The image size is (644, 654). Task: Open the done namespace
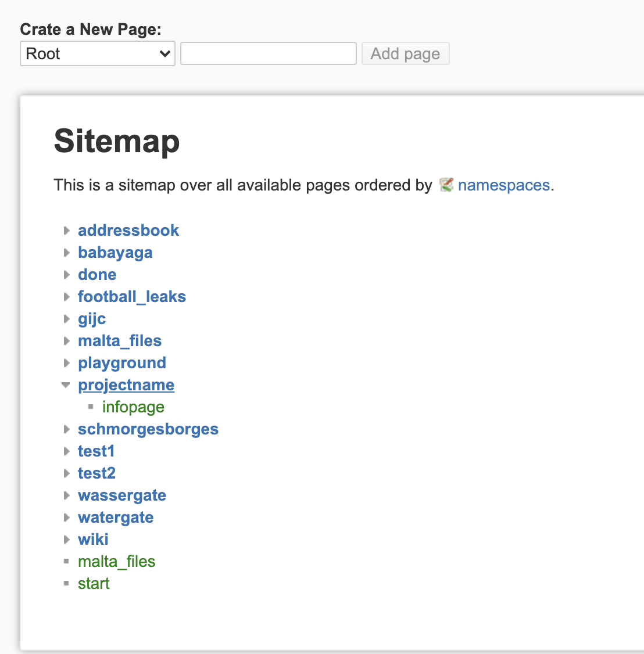[x=97, y=275]
